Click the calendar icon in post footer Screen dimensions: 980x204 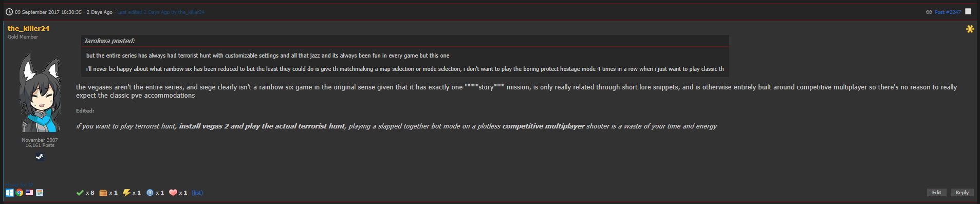[x=40, y=193]
